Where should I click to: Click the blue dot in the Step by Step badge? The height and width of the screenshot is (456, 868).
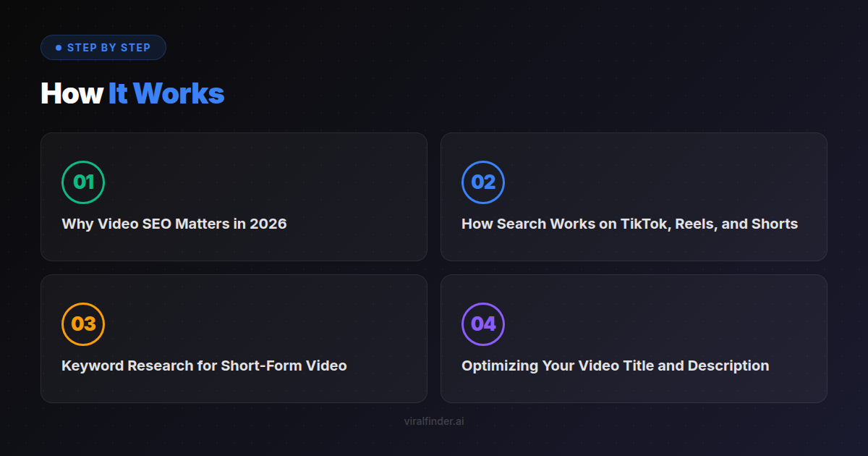pos(59,48)
